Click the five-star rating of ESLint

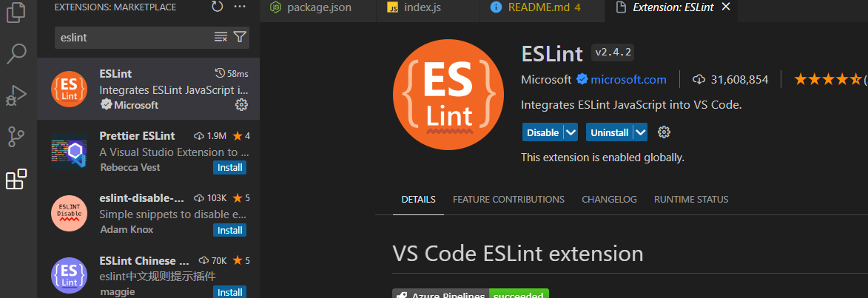click(x=828, y=80)
